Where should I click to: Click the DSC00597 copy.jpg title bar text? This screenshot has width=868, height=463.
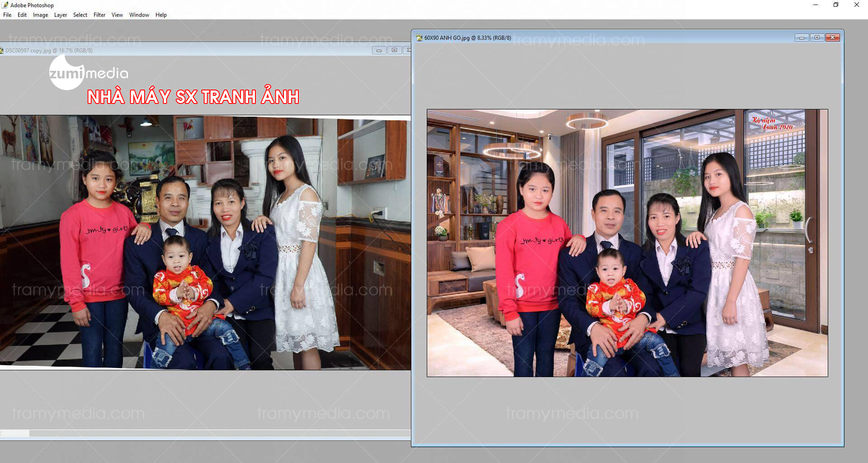(x=49, y=51)
